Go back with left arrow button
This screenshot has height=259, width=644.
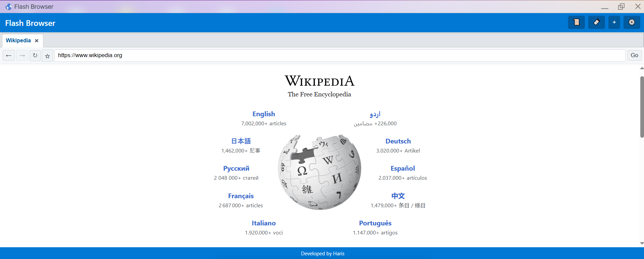(9, 55)
